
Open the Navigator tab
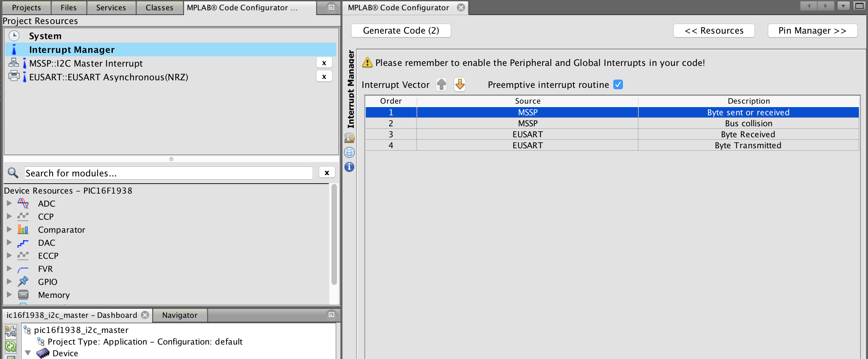[x=180, y=315]
